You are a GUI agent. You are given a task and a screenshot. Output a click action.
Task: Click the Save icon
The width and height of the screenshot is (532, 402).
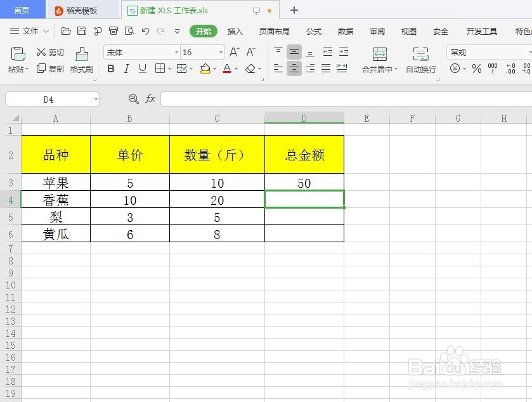pyautogui.click(x=82, y=30)
